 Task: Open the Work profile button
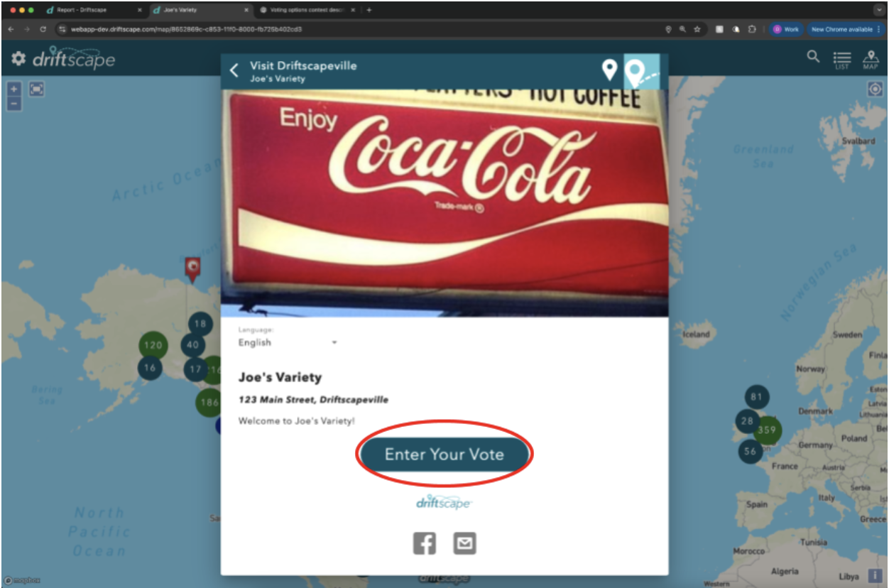coord(786,29)
